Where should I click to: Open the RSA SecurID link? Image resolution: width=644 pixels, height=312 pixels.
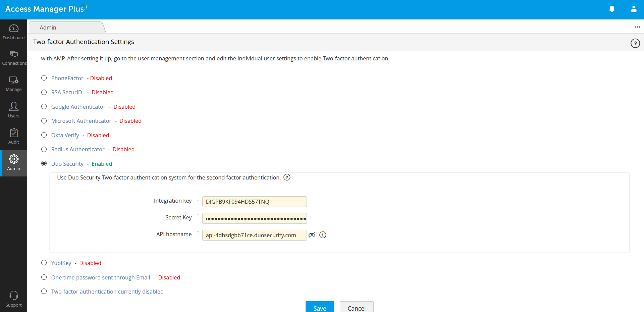[66, 92]
